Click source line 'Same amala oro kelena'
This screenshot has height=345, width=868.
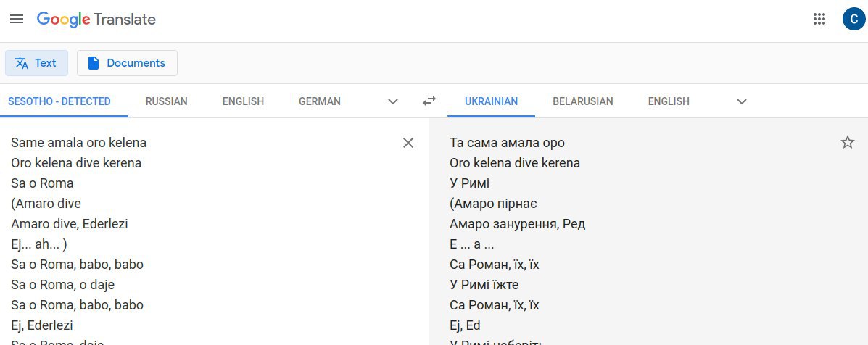coord(78,143)
